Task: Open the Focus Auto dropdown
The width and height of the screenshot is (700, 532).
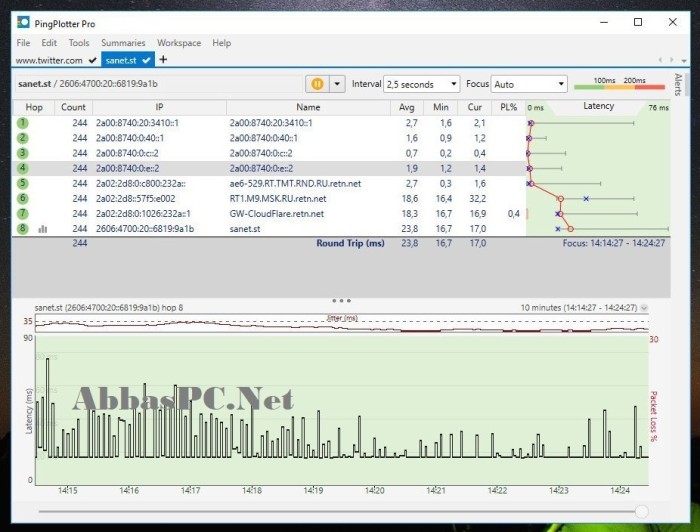Action: coord(529,84)
